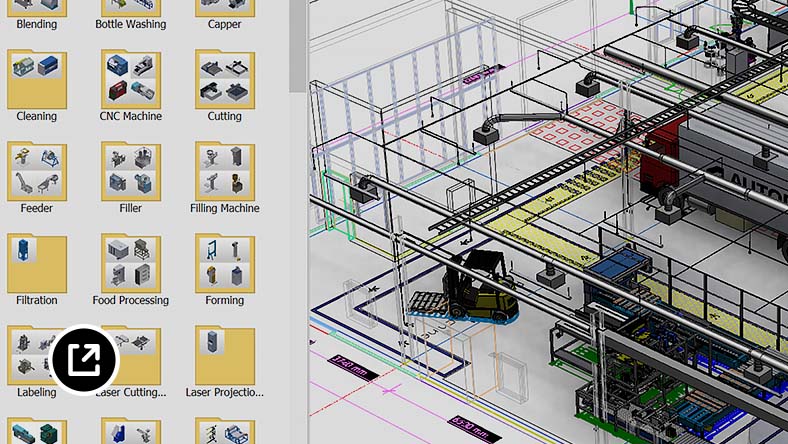Image resolution: width=788 pixels, height=444 pixels.
Task: Open the Cleaning asset folder
Action: tap(36, 80)
